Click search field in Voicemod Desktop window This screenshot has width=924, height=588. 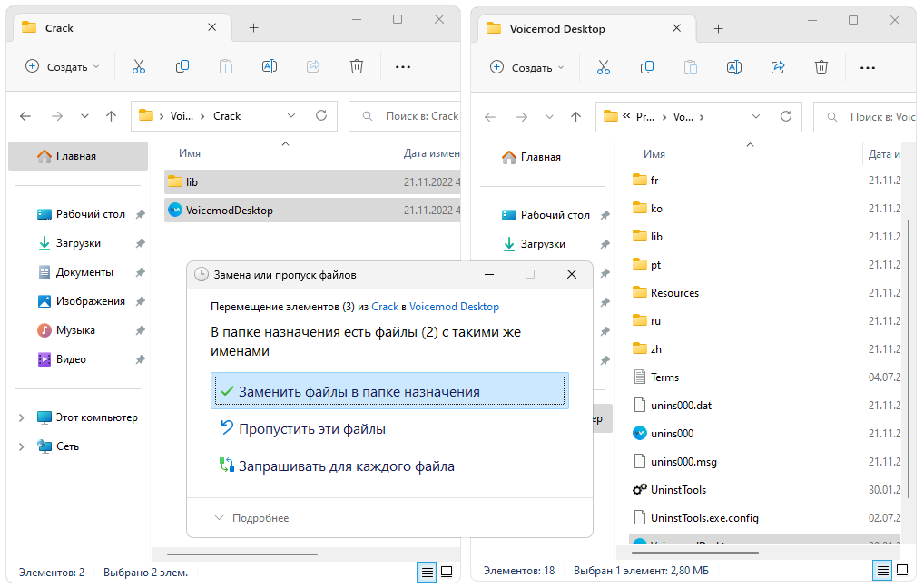pos(865,117)
